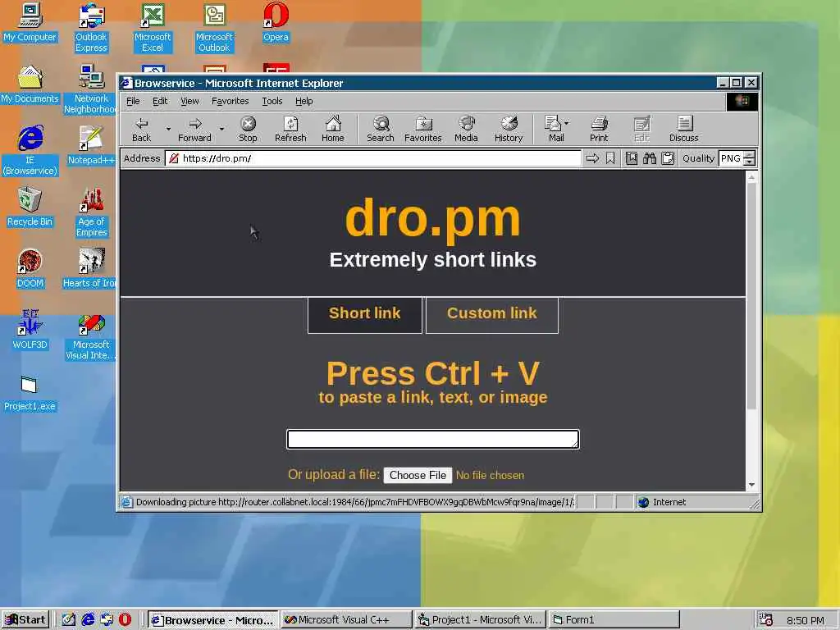Viewport: 840px width, 630px height.
Task: Open the Favorites toolbar button
Action: [x=423, y=129]
